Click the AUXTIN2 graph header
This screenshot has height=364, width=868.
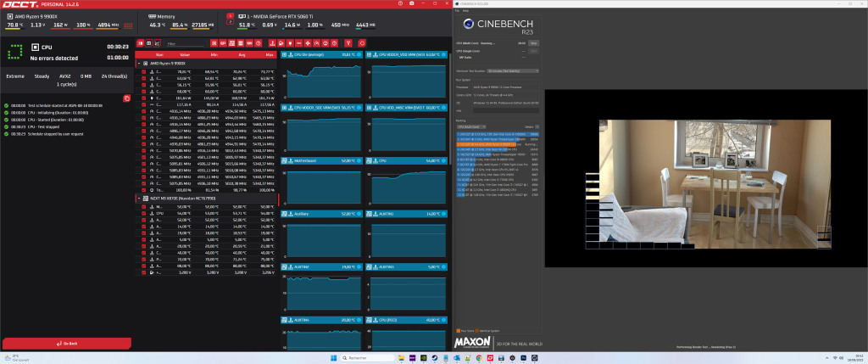point(321,267)
